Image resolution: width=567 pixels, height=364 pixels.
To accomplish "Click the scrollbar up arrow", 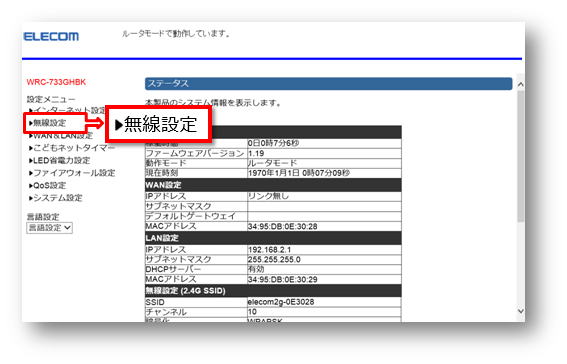I will (x=521, y=84).
